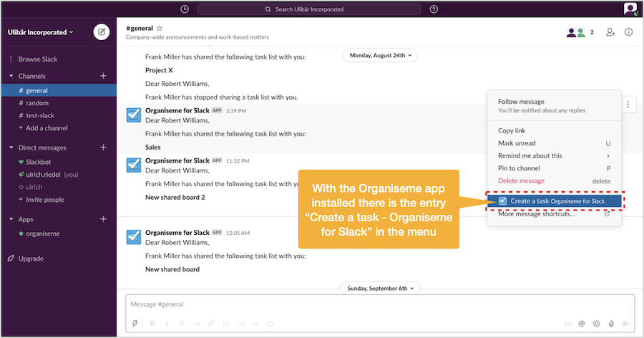This screenshot has height=338, width=644.
Task: Start new direct message plus icon
Action: pyautogui.click(x=103, y=148)
